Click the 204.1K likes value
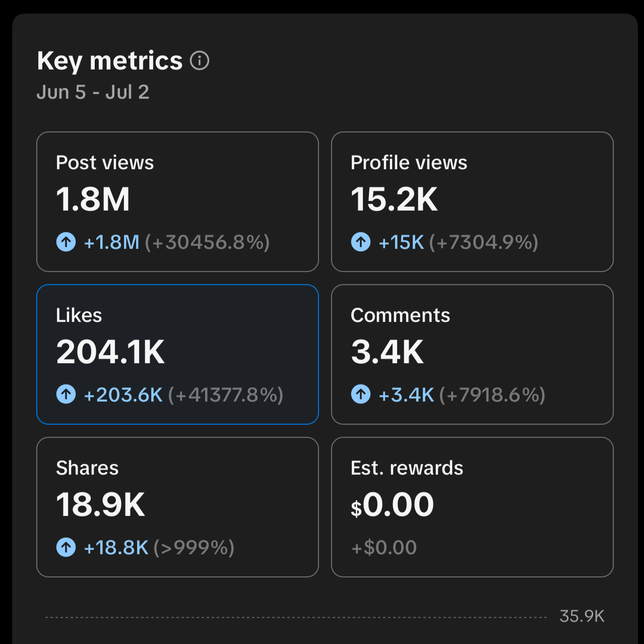 [110, 352]
